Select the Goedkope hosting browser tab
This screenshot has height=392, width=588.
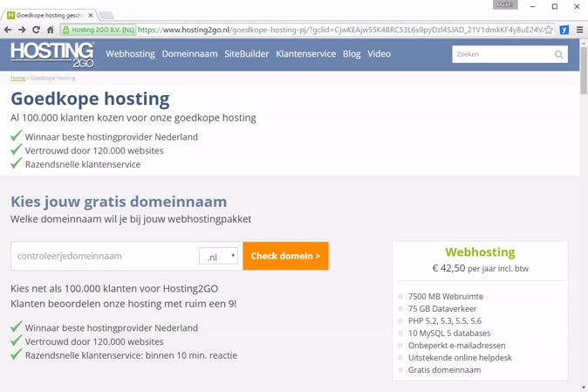49,16
